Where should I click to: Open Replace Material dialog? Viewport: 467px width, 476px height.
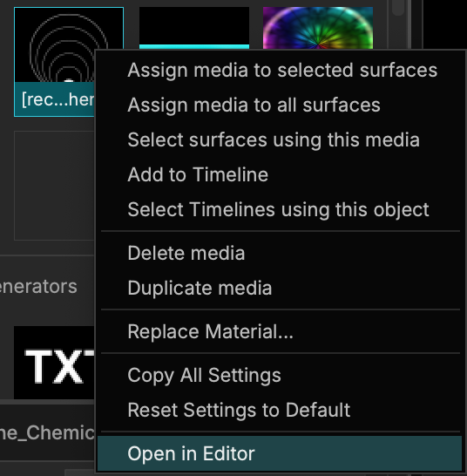click(210, 331)
